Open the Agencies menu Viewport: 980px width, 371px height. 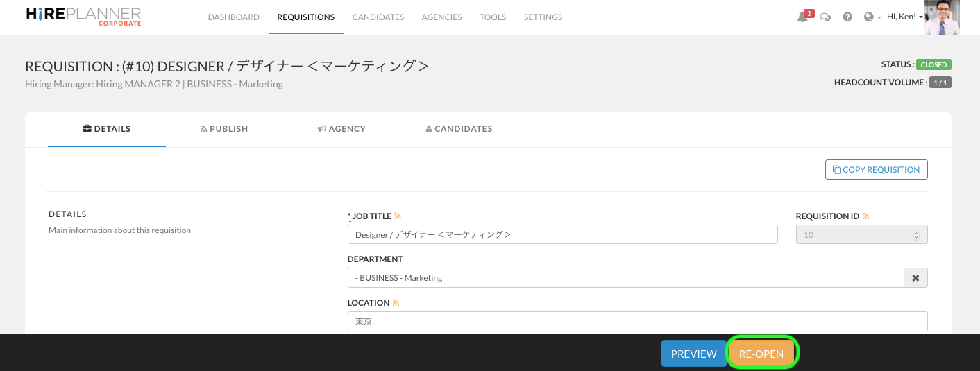click(x=441, y=17)
